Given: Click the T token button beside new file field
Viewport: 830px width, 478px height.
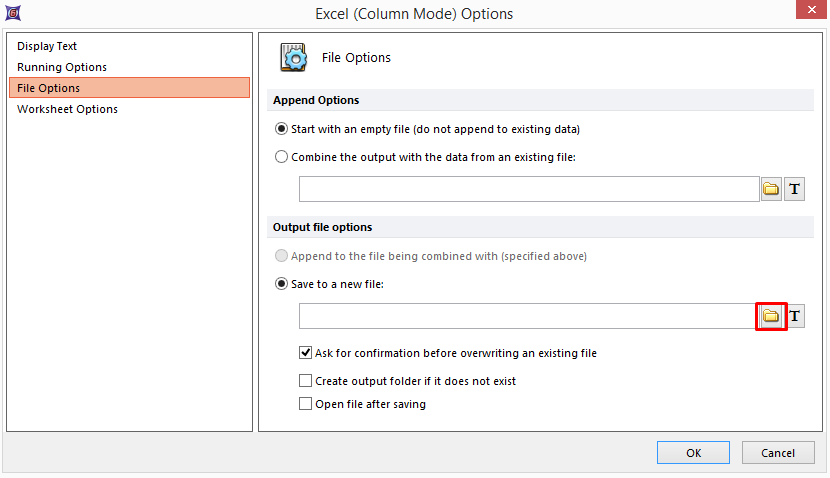Looking at the screenshot, I should [794, 316].
